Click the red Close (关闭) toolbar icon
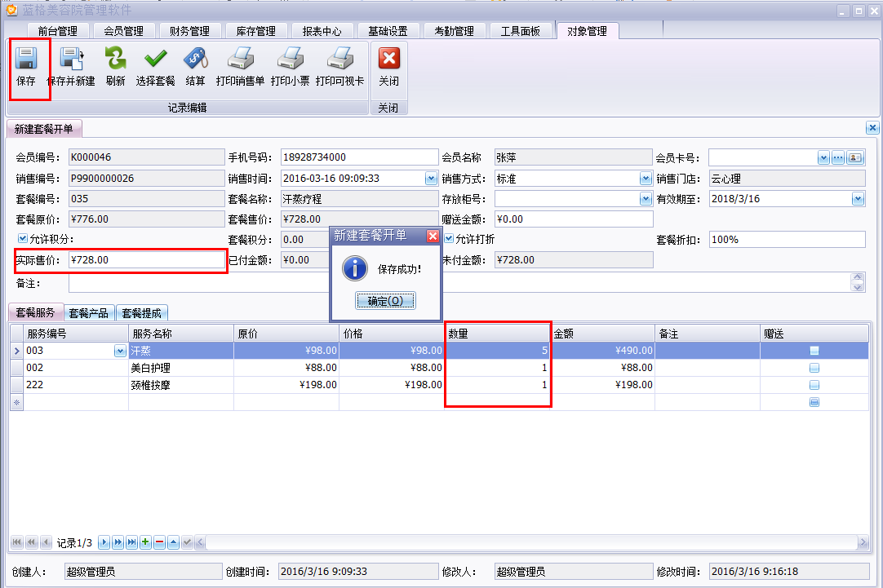The width and height of the screenshot is (883, 588). click(389, 60)
